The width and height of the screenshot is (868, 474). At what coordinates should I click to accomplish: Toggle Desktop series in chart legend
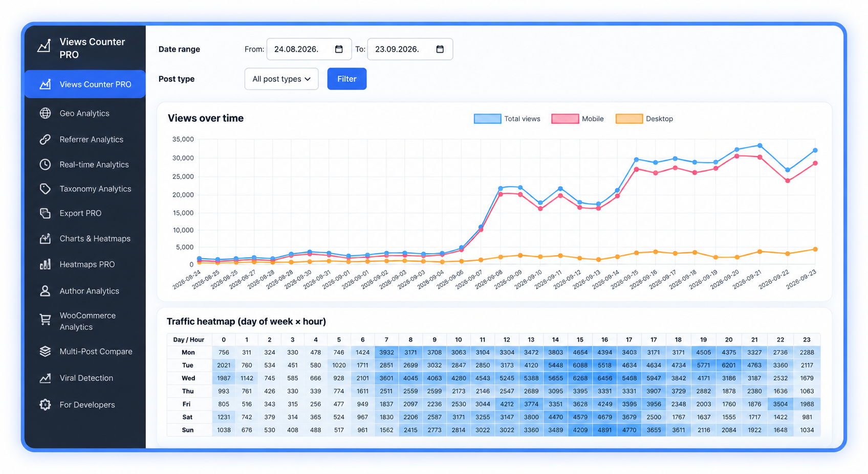pyautogui.click(x=644, y=119)
